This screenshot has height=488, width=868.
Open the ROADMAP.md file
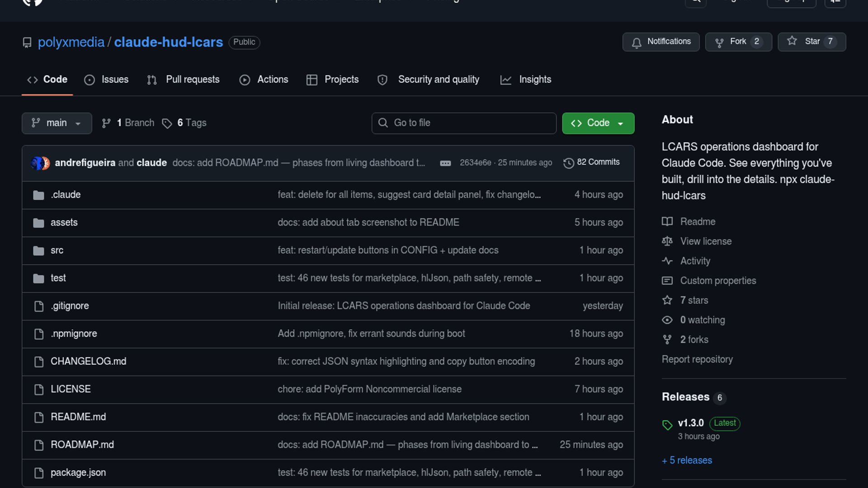[x=82, y=445]
